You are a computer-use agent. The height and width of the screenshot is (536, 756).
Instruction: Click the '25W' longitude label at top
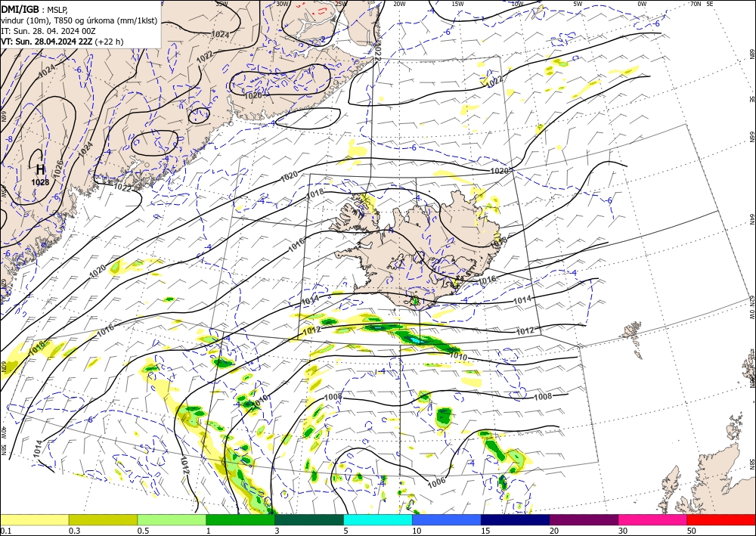click(340, 4)
